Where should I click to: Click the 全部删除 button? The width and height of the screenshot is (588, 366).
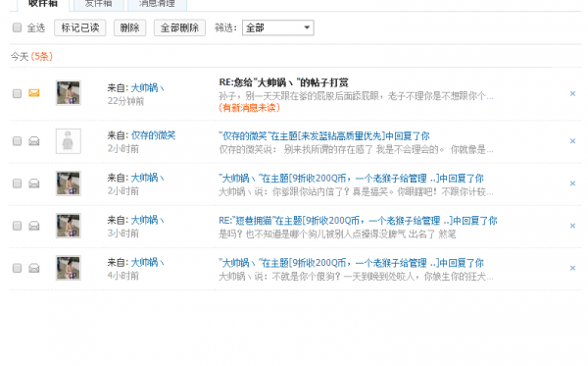(x=179, y=27)
